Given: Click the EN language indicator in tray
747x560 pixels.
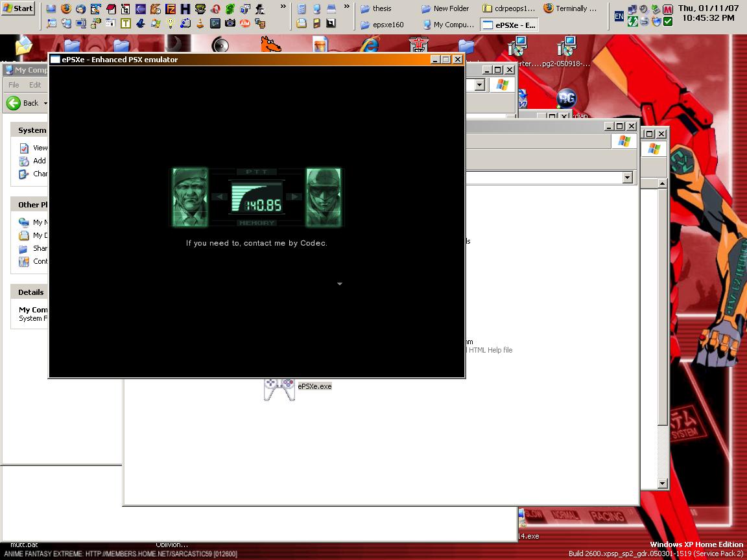Looking at the screenshot, I should (x=619, y=16).
